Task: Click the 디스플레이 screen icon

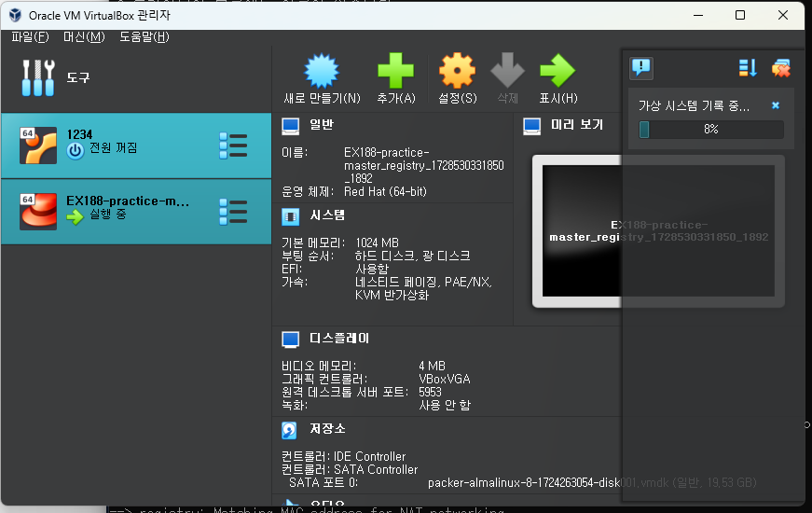Action: (291, 340)
